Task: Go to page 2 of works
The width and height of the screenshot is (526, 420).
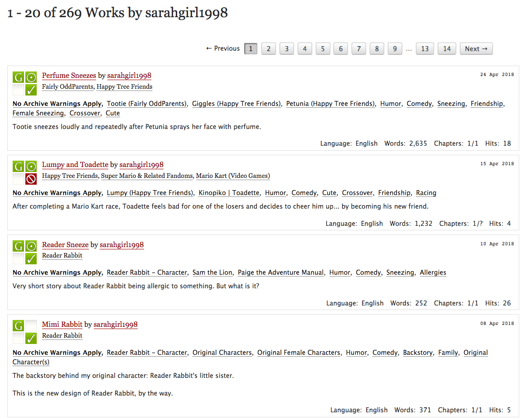Action: pos(268,48)
